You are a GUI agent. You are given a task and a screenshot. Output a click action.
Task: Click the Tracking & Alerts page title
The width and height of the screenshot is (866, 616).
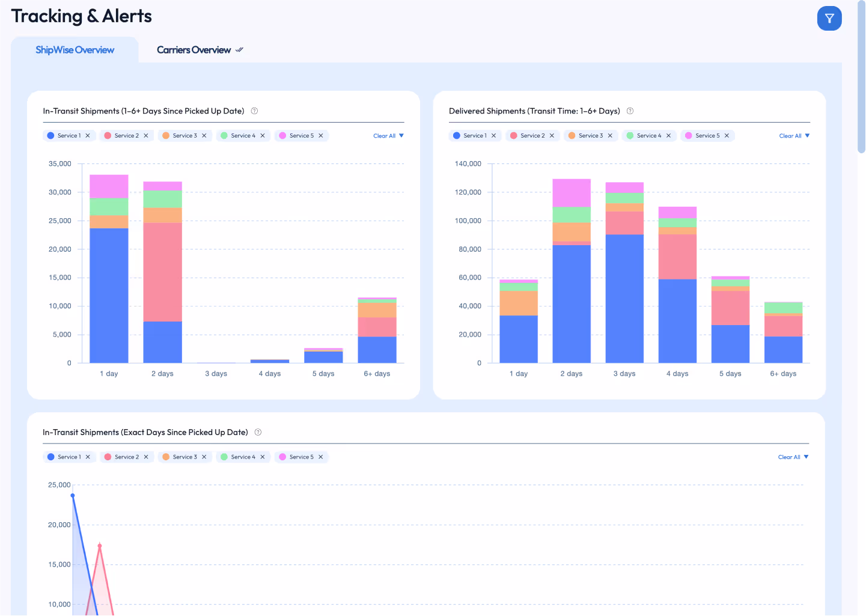click(x=82, y=16)
